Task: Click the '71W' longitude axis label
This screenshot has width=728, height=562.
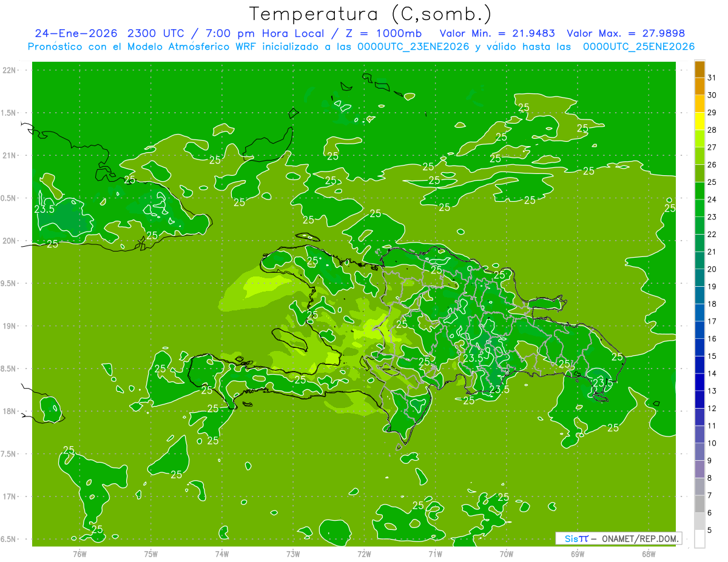Action: (x=435, y=554)
